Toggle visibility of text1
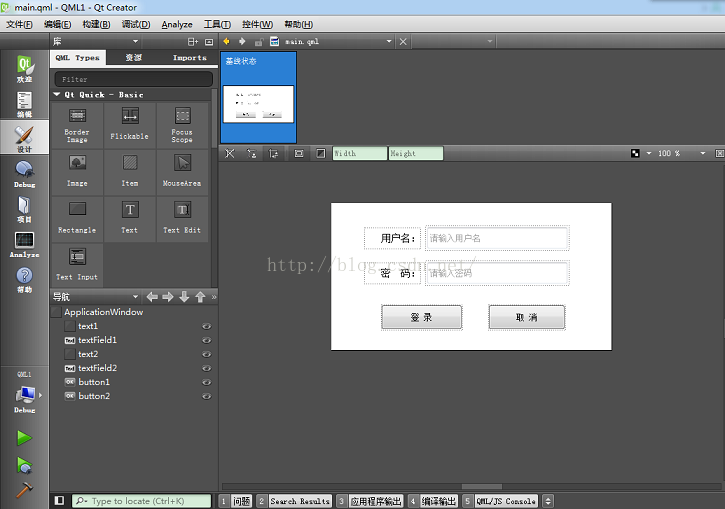This screenshot has width=725, height=509. pos(207,326)
